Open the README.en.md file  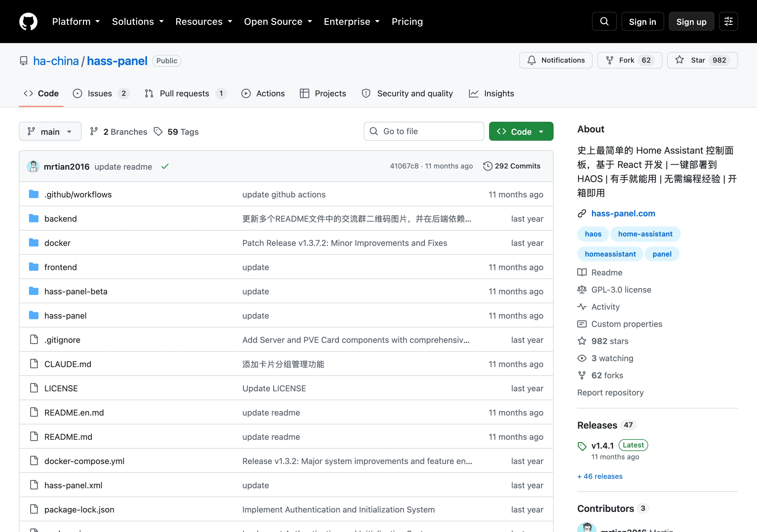pos(74,413)
